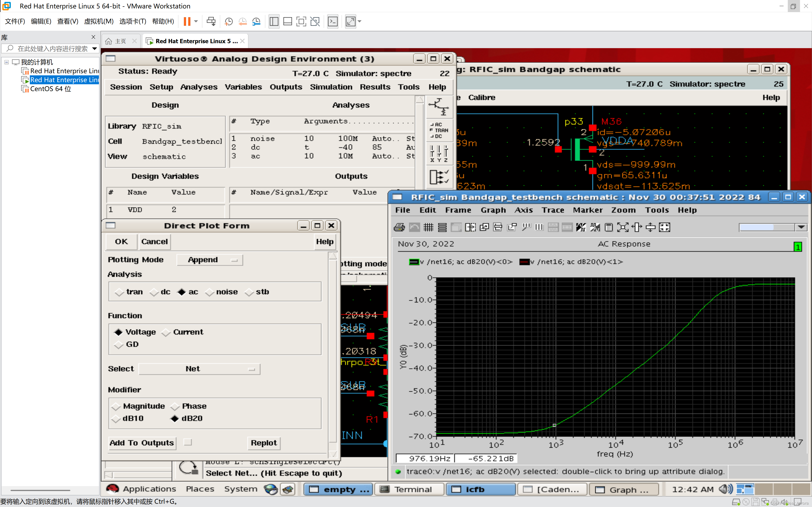
Task: Open the Select Net dropdown
Action: [199, 369]
